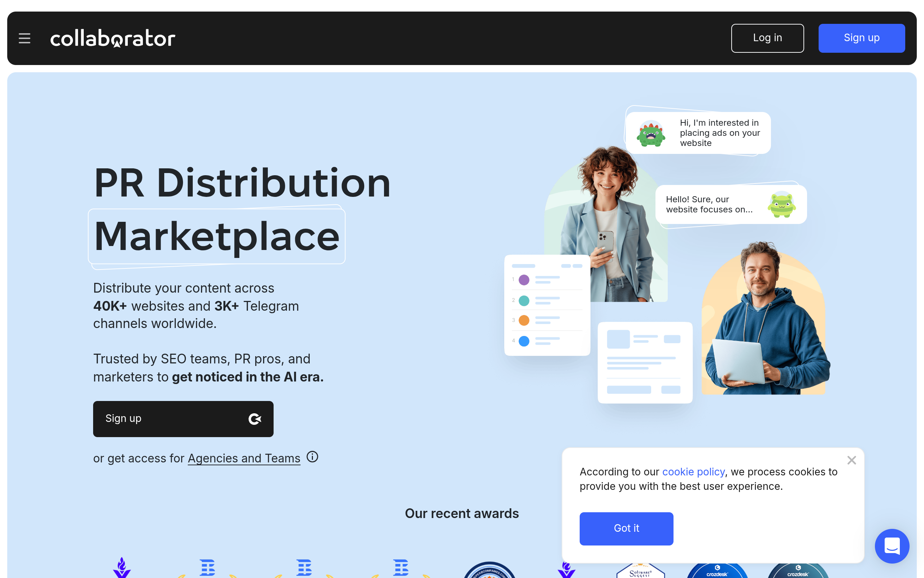
Task: Click the "get noticed in the AI era." text
Action: coord(248,377)
